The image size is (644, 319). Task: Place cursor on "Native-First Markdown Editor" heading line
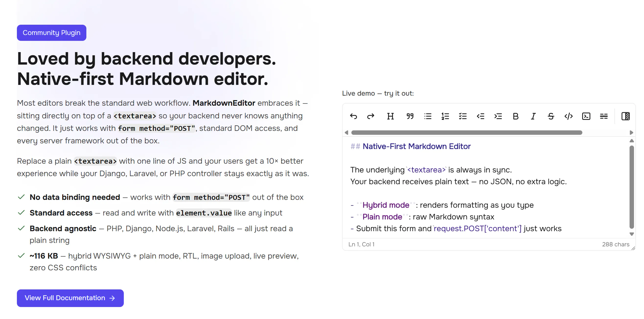pyautogui.click(x=416, y=146)
